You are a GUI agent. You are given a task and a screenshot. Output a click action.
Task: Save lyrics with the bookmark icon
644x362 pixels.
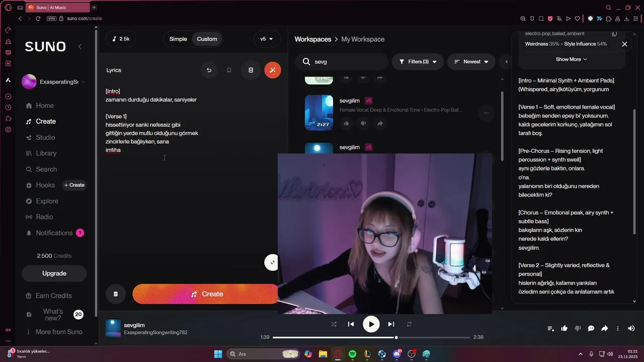229,70
